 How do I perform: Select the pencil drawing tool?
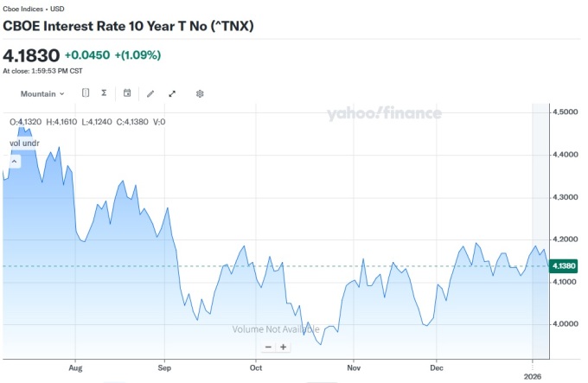[x=150, y=93]
